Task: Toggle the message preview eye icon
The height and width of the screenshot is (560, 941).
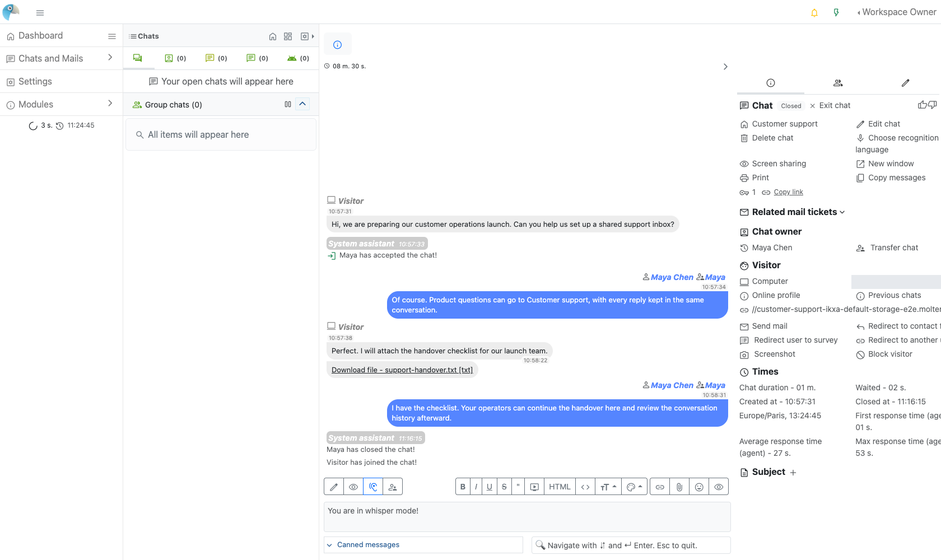Action: tap(353, 487)
